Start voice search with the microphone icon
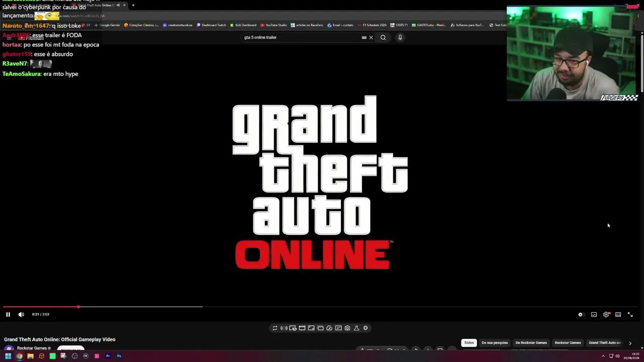Image resolution: width=644 pixels, height=362 pixels. [x=400, y=37]
